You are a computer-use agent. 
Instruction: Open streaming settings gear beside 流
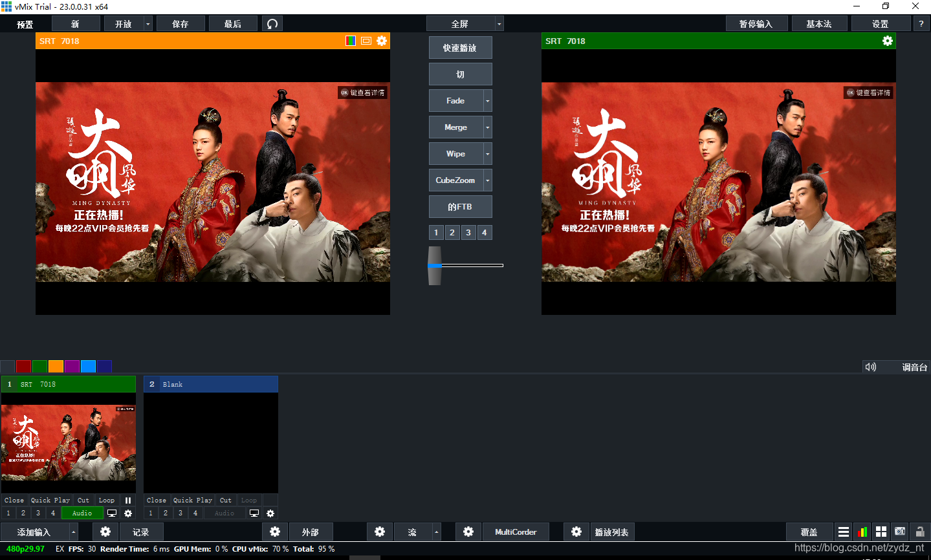point(380,532)
